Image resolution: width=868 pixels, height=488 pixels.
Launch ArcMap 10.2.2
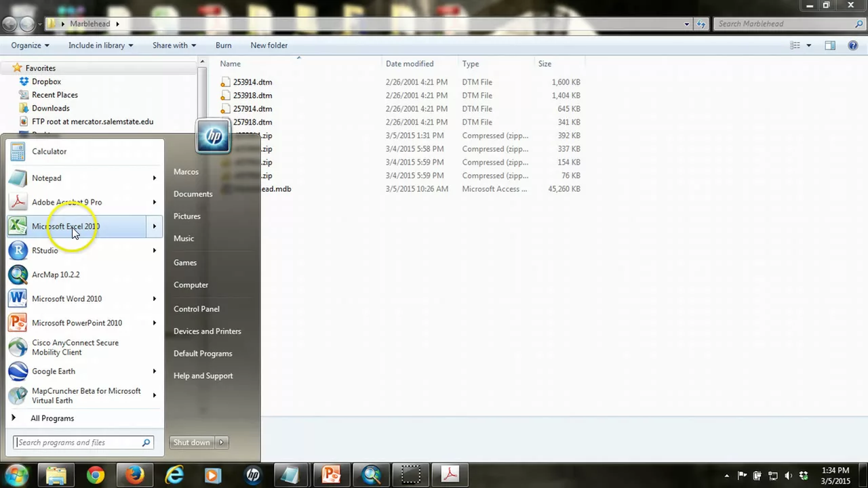point(85,274)
